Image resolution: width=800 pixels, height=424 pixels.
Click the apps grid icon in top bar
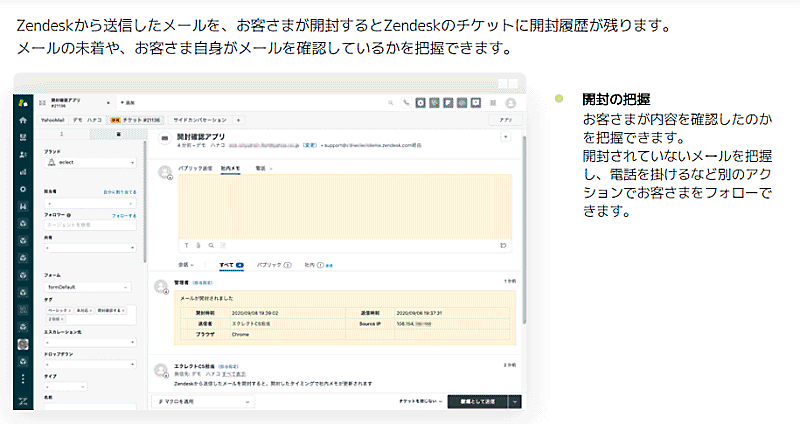coord(491,102)
